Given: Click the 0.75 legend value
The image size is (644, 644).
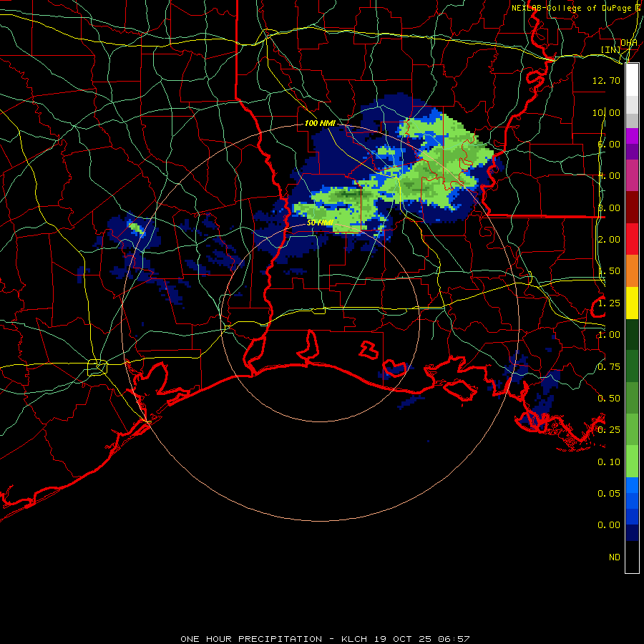Looking at the screenshot, I should pyautogui.click(x=609, y=367).
